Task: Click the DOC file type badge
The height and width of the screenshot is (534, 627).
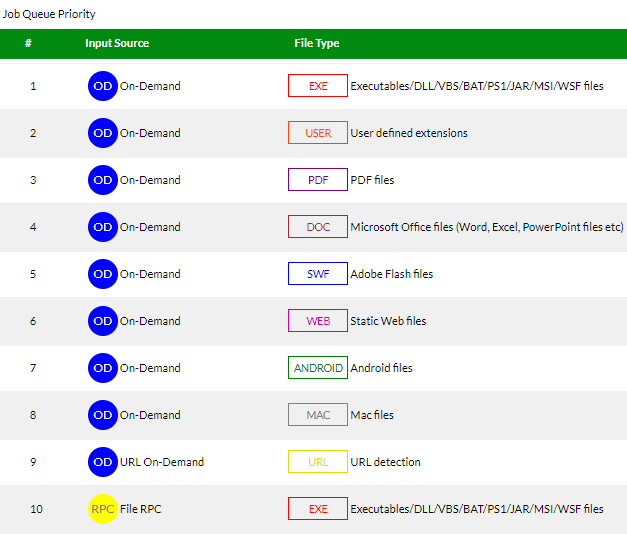Action: [318, 226]
